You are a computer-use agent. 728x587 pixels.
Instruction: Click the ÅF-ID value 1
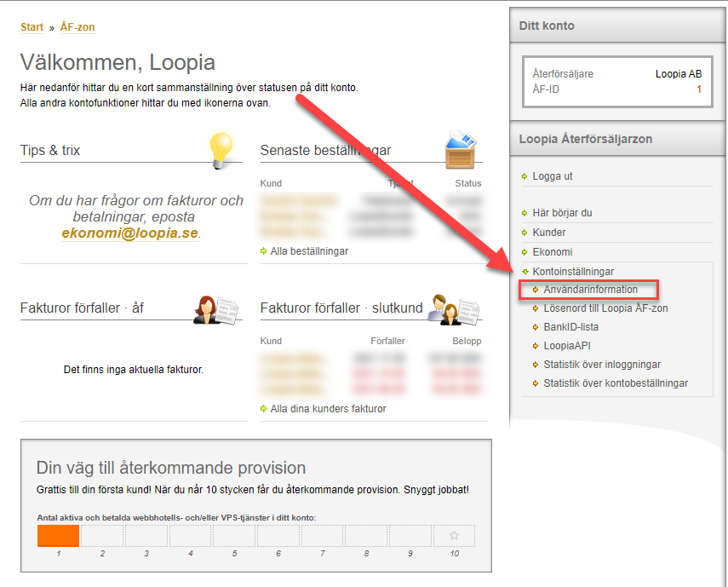click(x=699, y=89)
